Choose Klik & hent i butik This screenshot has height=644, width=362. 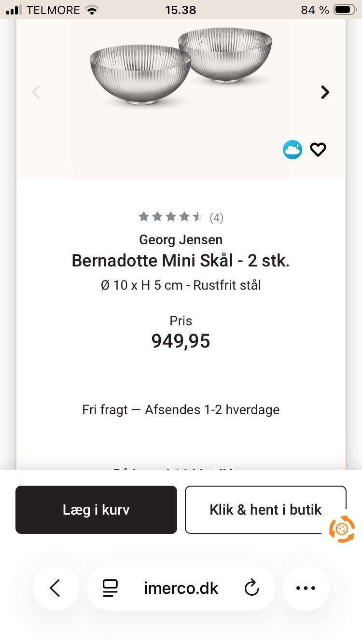click(x=265, y=510)
